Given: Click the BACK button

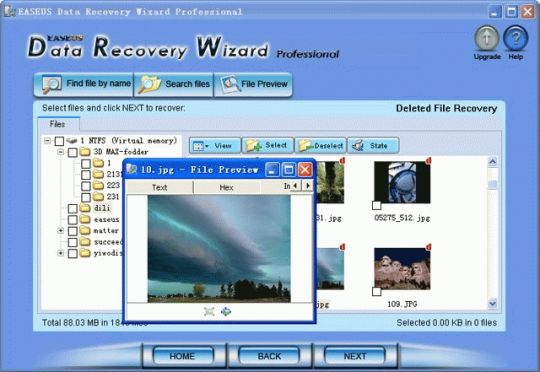Looking at the screenshot, I should coord(269,356).
